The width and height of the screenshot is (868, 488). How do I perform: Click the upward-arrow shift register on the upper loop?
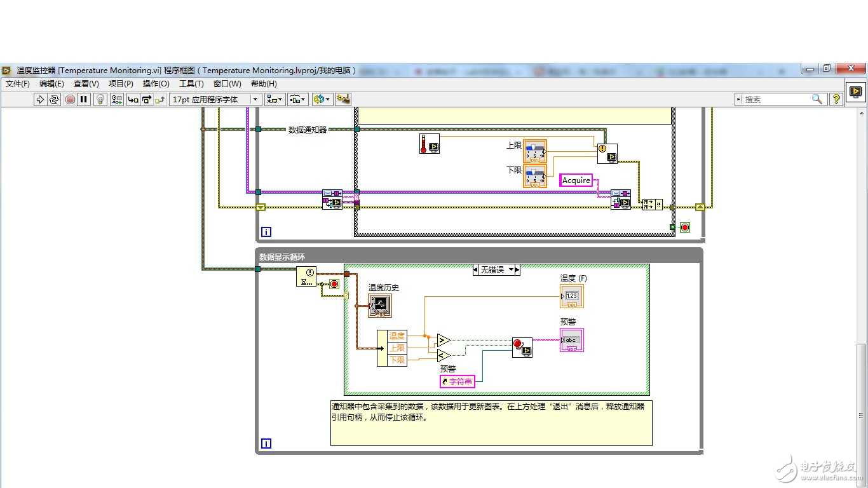(x=700, y=207)
